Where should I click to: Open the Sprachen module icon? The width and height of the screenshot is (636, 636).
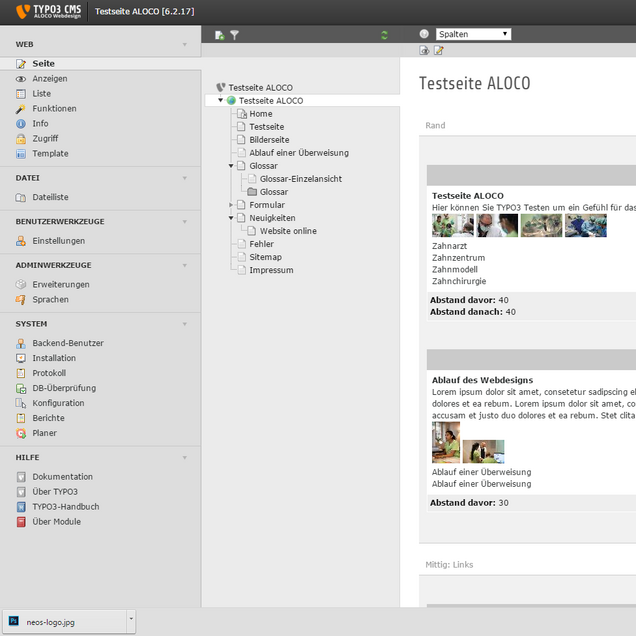pos(21,299)
